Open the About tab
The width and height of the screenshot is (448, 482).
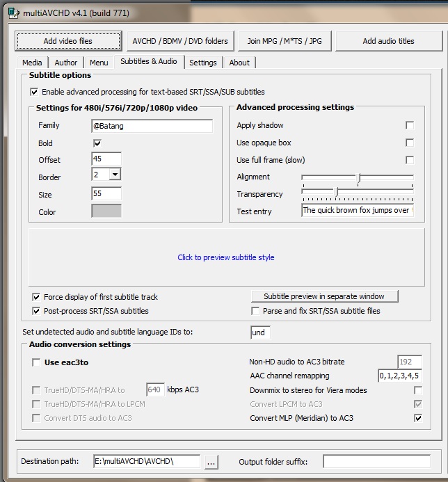tap(239, 63)
